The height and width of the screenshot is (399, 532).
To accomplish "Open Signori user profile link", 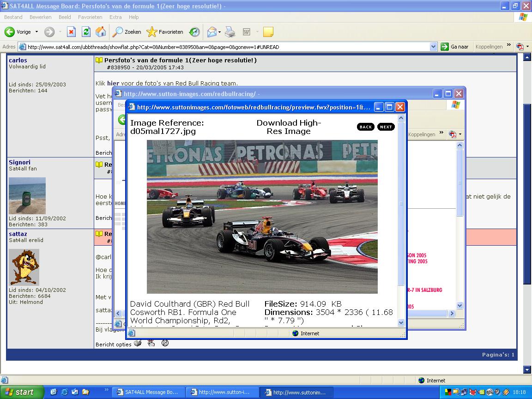I will (x=20, y=162).
